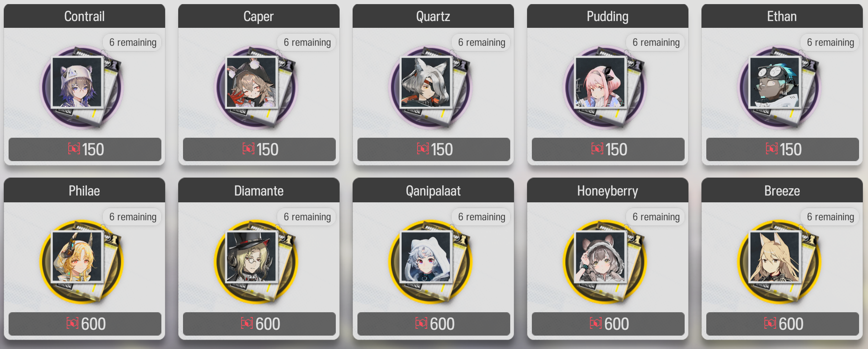Viewport: 868px width, 349px height.
Task: Select Pudding's operator token portrait
Action: [605, 87]
